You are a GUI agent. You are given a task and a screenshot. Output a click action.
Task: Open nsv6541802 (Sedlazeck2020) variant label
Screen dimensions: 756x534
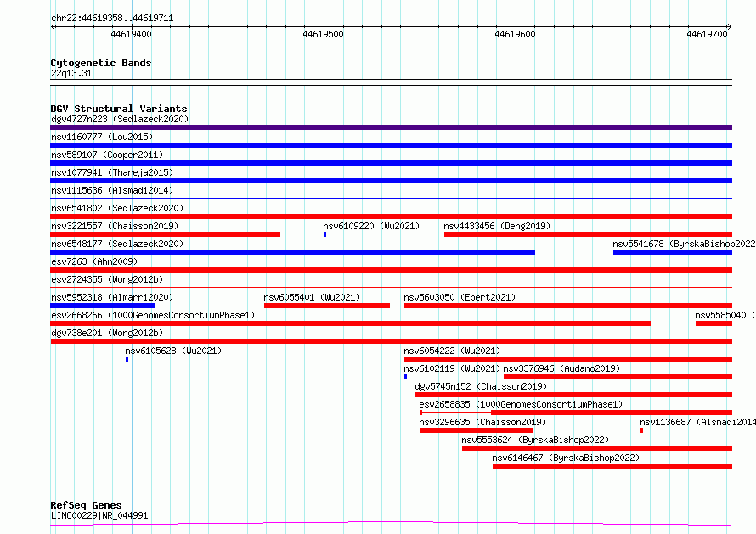click(x=117, y=208)
